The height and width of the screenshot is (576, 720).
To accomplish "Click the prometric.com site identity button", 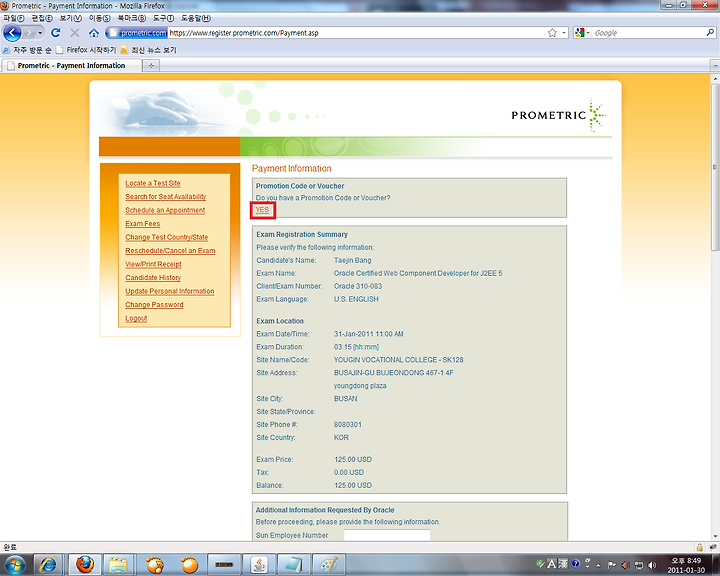I will click(137, 33).
